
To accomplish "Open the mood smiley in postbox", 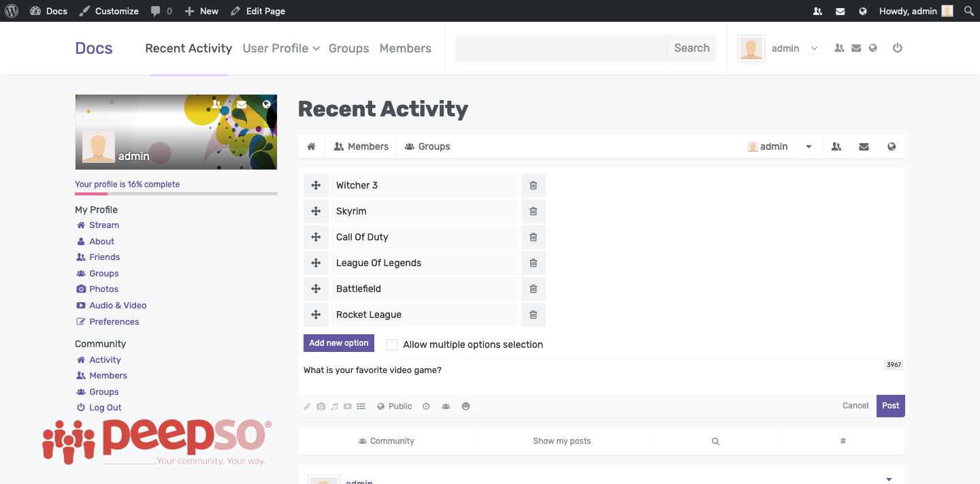I will click(x=466, y=406).
